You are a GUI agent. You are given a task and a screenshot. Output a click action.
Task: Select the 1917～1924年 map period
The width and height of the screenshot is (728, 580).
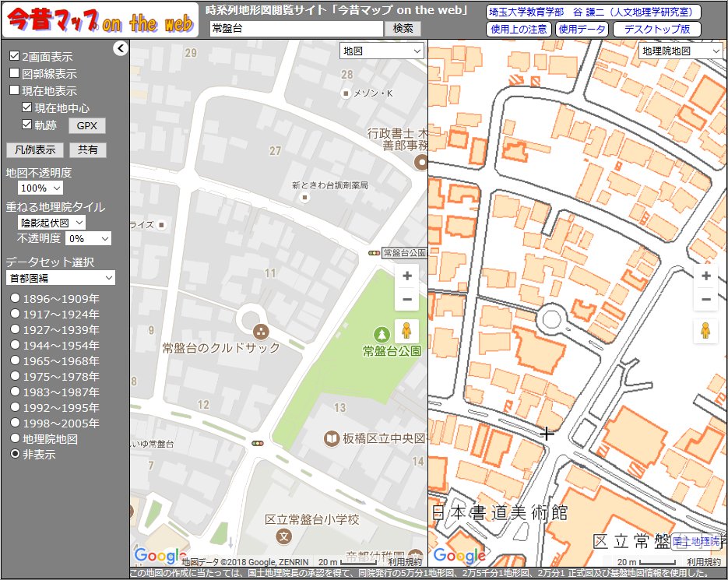[x=16, y=314]
